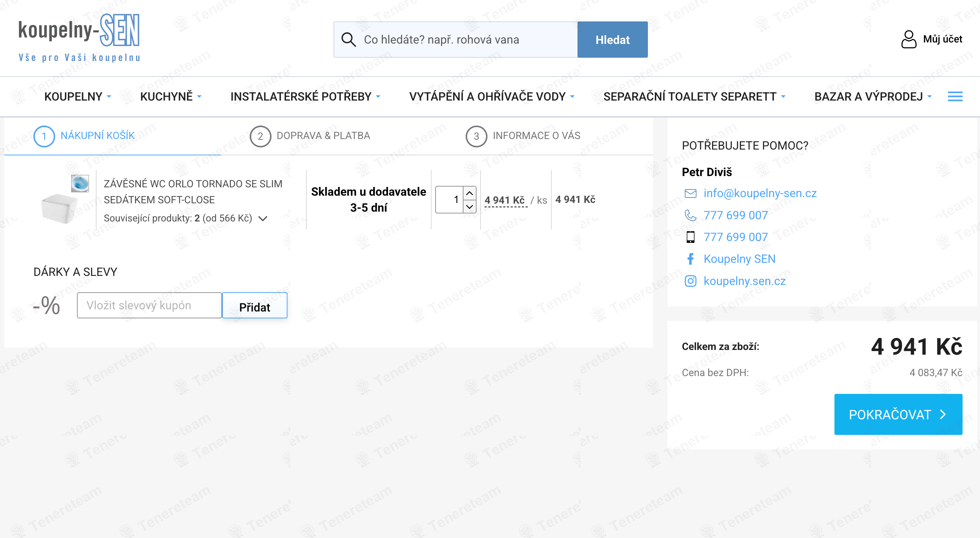This screenshot has width=980, height=538.
Task: Click the koupelny-SEN logo
Action: click(x=79, y=38)
